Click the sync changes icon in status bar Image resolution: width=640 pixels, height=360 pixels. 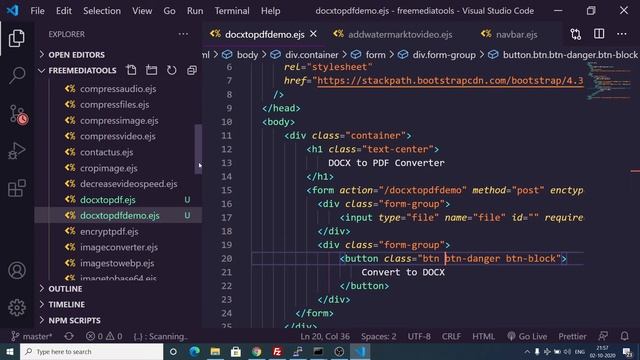pos(69,336)
